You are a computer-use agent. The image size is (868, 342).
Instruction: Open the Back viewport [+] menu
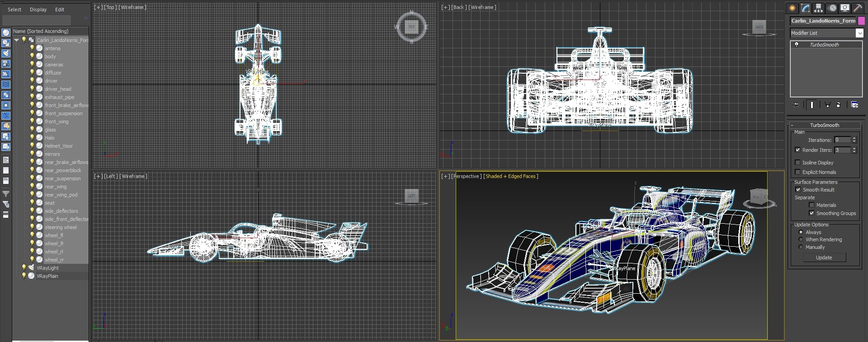coord(445,7)
